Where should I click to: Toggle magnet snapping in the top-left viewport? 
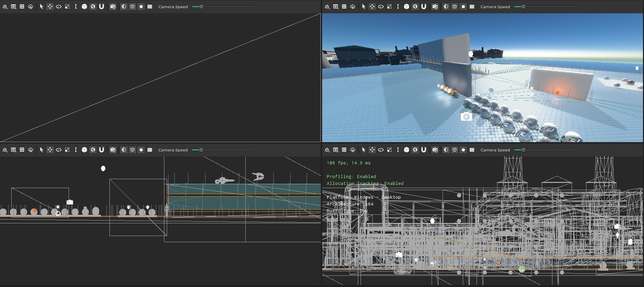pos(101,6)
